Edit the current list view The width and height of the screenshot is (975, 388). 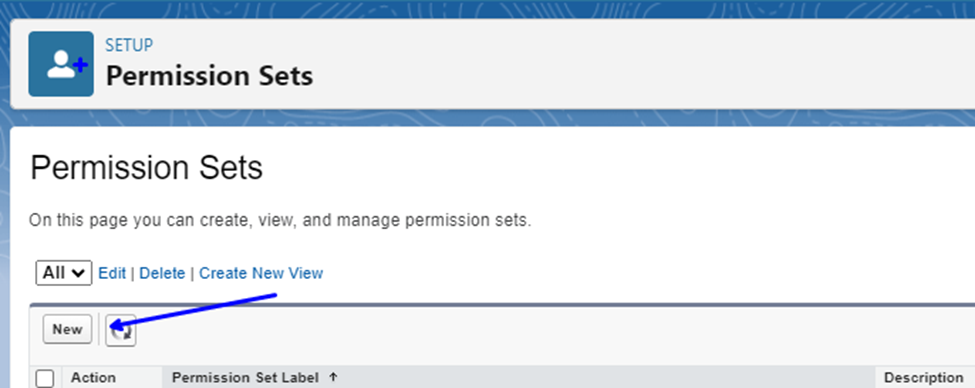click(113, 273)
